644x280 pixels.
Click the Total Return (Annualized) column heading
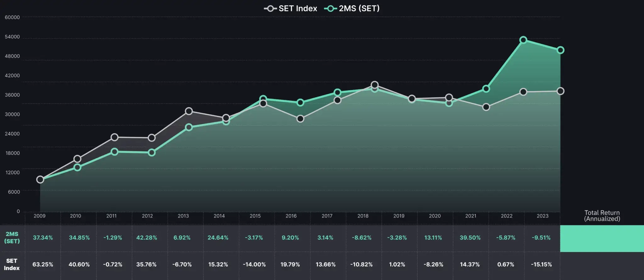tap(602, 216)
